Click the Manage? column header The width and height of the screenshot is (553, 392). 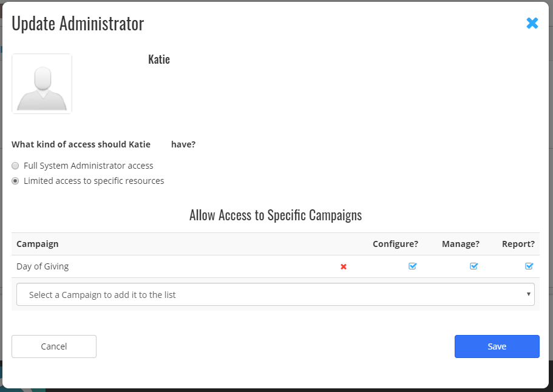coord(460,243)
